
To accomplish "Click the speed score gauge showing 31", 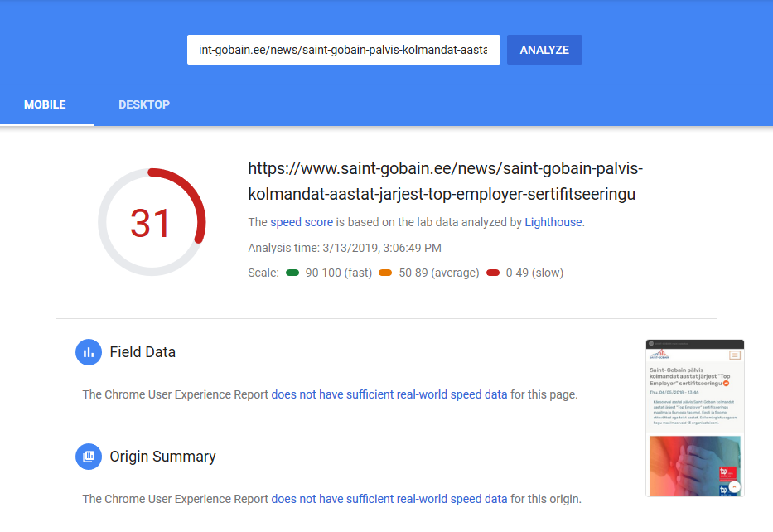I will (152, 222).
